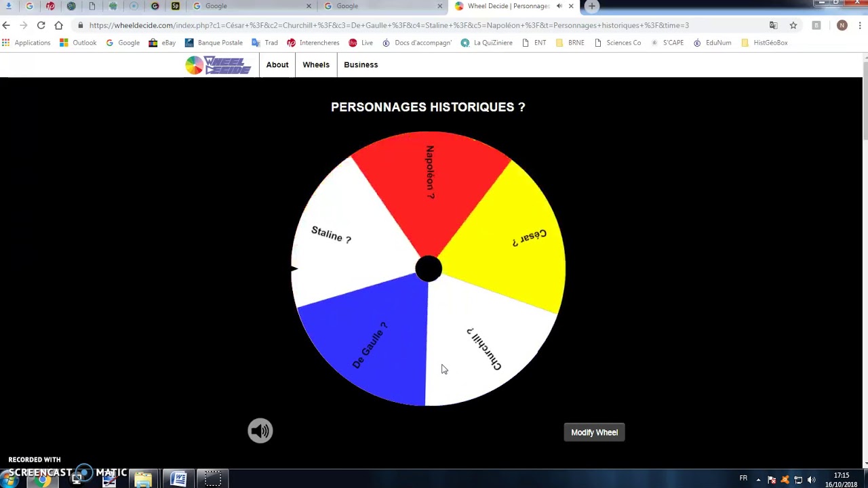
Task: Open the Chrome icon in the taskbar
Action: (42, 480)
